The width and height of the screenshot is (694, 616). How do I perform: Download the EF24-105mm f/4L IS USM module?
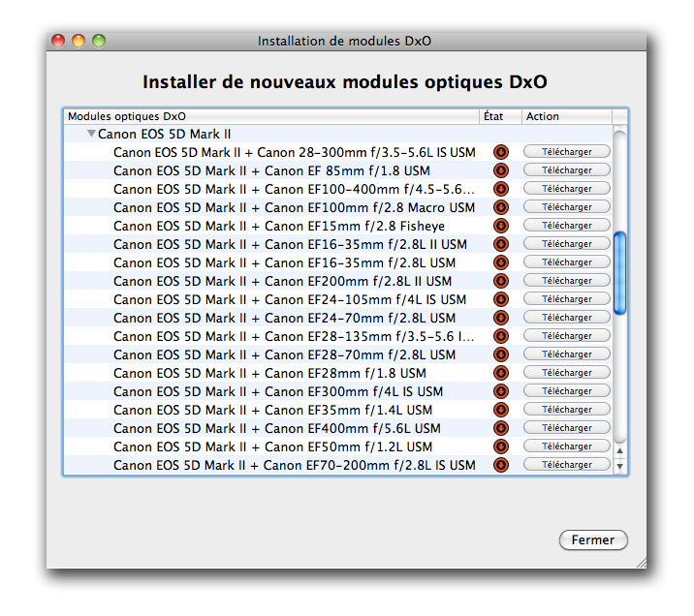click(x=566, y=299)
